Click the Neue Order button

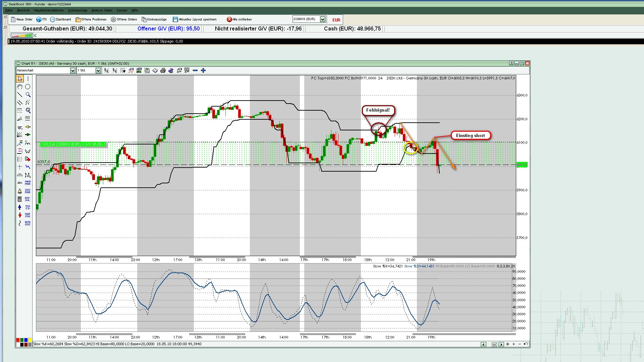coord(22,19)
